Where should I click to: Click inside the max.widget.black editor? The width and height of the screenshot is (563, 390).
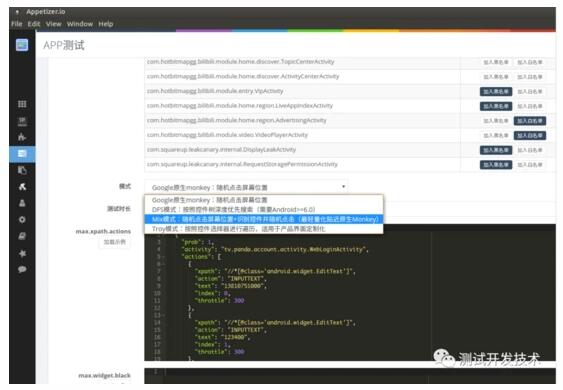(x=350, y=376)
